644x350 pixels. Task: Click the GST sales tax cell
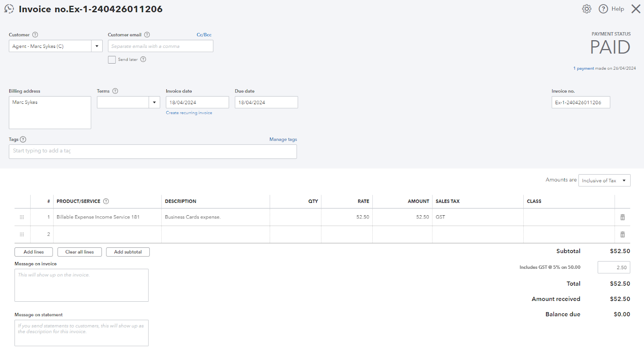[478, 217]
